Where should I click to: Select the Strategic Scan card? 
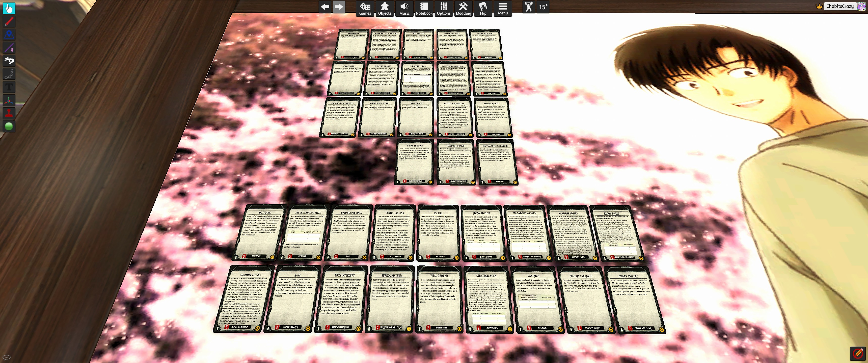tap(489, 299)
